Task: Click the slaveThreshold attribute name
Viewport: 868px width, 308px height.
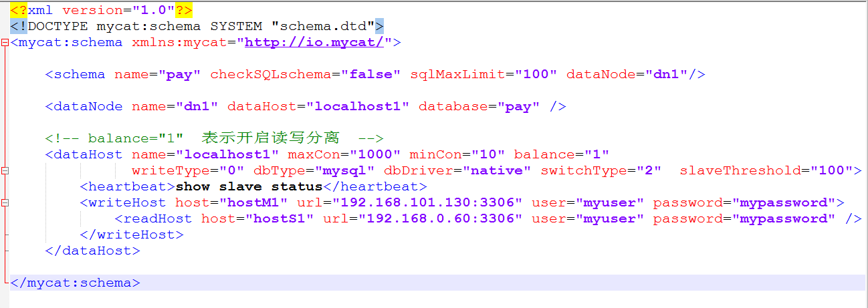Action: click(740, 171)
